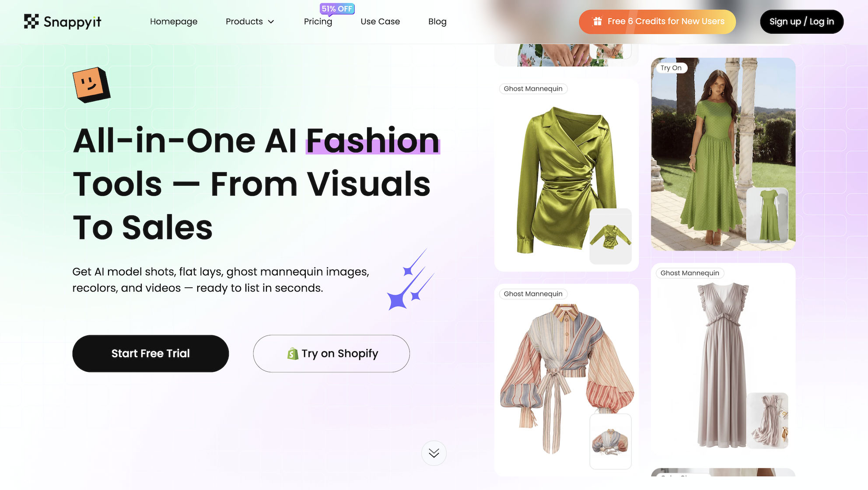Click Free 6 Credits for New Users
The height and width of the screenshot is (490, 868).
pyautogui.click(x=657, y=21)
